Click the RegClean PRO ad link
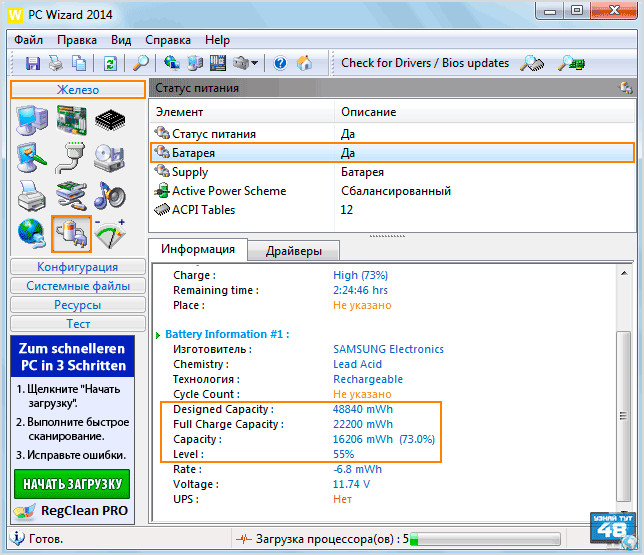 (x=71, y=511)
